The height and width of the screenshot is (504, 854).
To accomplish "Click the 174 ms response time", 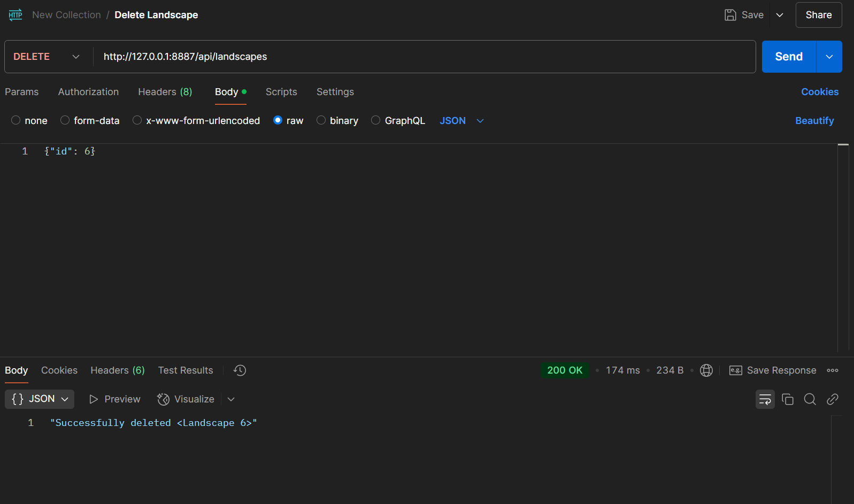I will tap(623, 370).
